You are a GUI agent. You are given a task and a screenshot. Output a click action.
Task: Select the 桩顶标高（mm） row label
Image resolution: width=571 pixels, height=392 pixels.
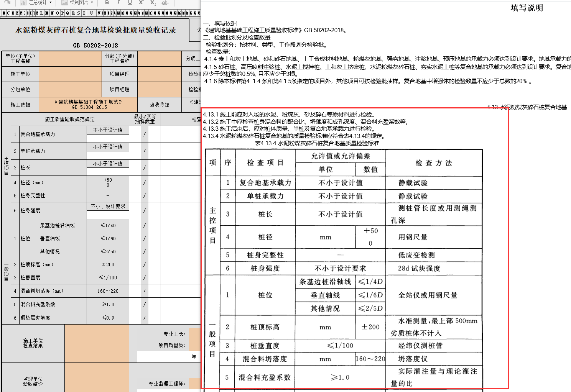click(x=37, y=264)
